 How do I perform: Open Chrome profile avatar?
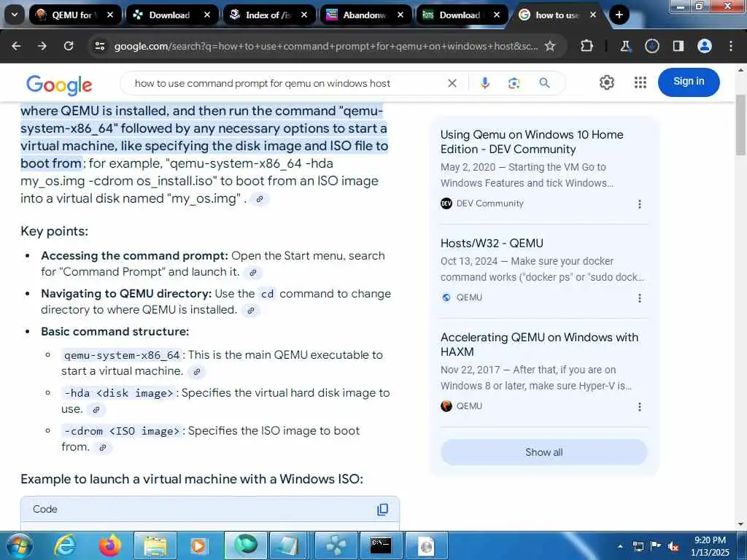point(704,46)
